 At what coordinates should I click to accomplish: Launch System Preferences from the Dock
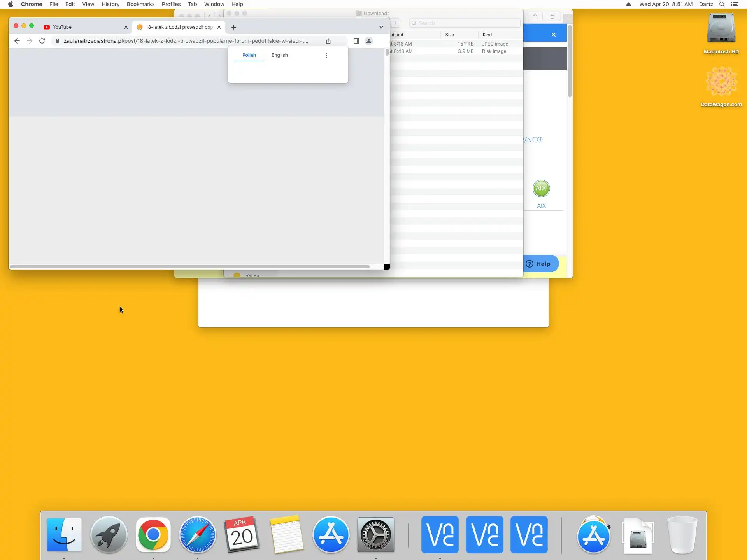[x=375, y=535]
